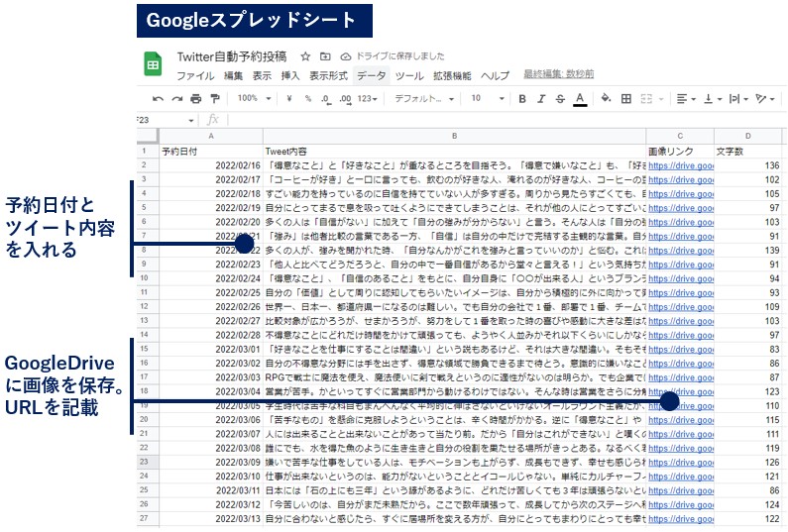The height and width of the screenshot is (532, 788).
Task: Undo the last action
Action: 158,99
